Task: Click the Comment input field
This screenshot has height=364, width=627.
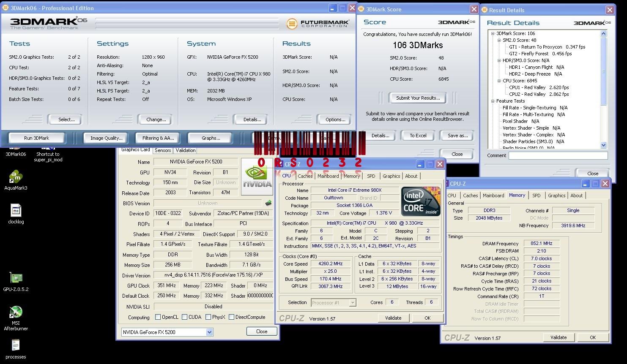Action: (x=558, y=155)
